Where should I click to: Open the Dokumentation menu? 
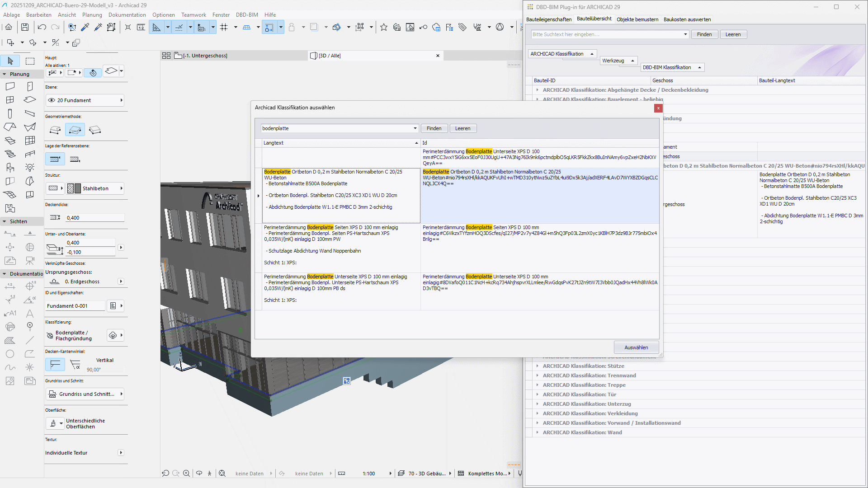coord(127,15)
